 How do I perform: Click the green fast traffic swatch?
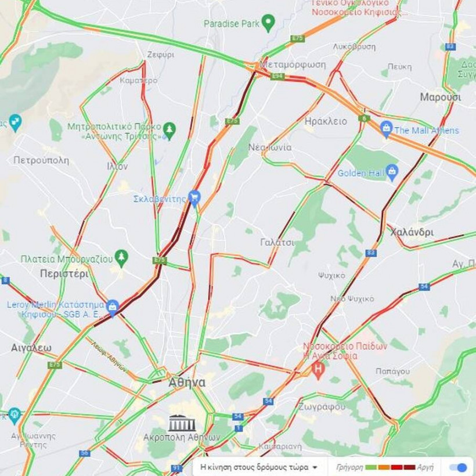(x=371, y=467)
